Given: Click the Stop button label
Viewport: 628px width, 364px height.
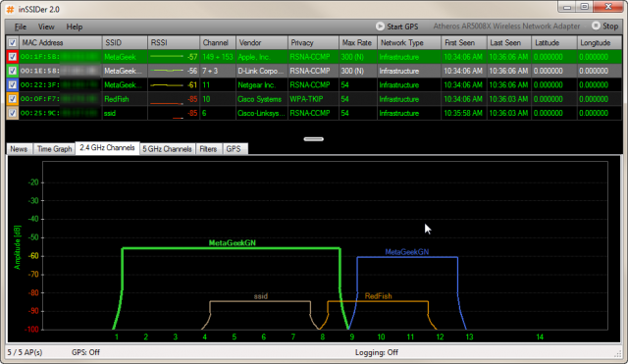Looking at the screenshot, I should pyautogui.click(x=610, y=26).
